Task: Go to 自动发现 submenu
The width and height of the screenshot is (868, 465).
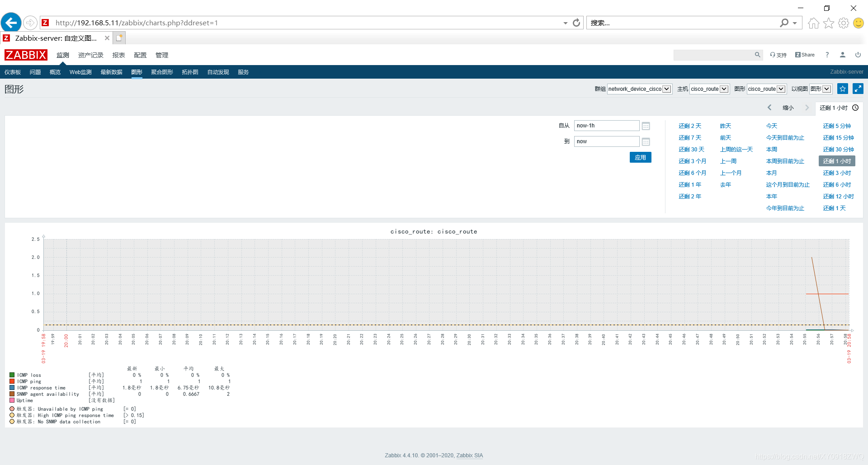Action: point(218,72)
